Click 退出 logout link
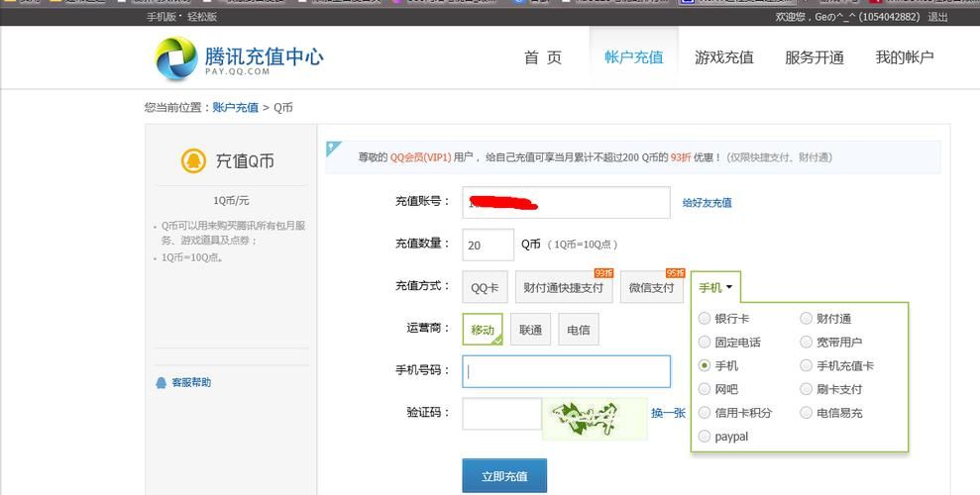This screenshot has height=495, width=980. pos(937,17)
